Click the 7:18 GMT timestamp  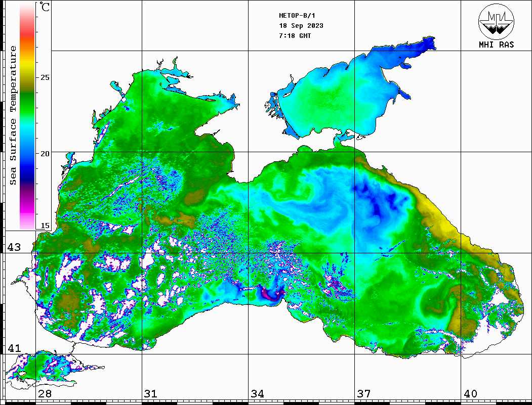(x=295, y=36)
